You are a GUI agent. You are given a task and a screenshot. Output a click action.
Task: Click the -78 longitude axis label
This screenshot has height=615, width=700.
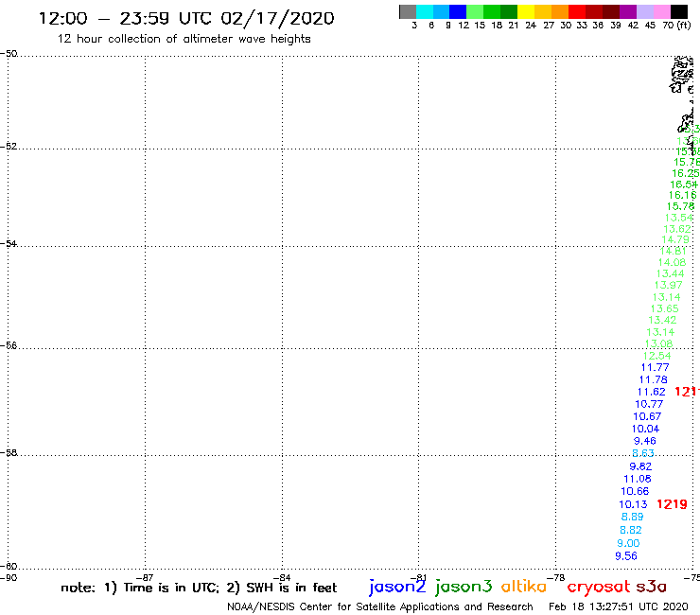click(x=558, y=577)
